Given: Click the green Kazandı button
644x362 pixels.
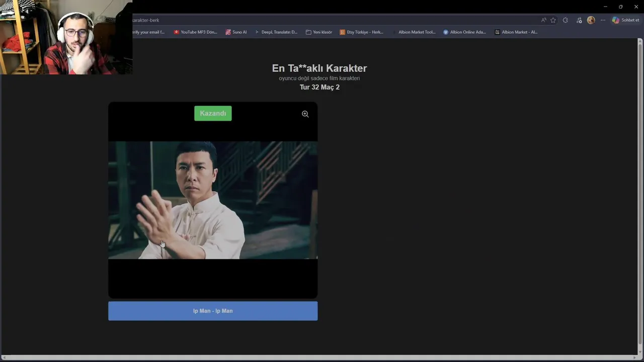Looking at the screenshot, I should (213, 113).
